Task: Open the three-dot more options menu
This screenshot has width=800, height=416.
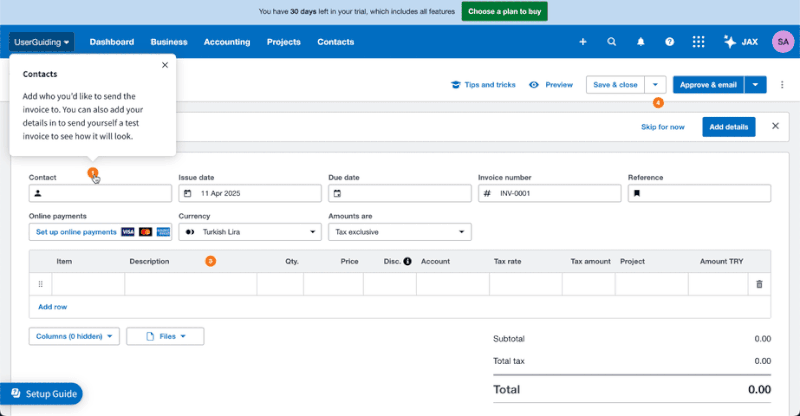Action: [x=782, y=85]
